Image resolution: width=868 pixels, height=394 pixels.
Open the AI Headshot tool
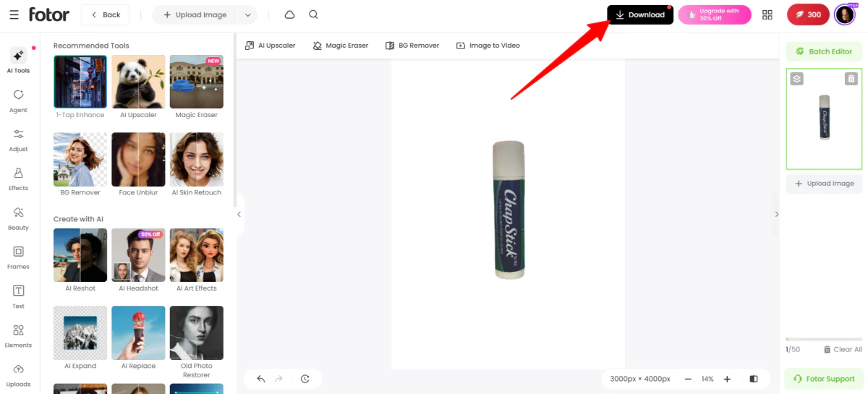[x=138, y=255]
